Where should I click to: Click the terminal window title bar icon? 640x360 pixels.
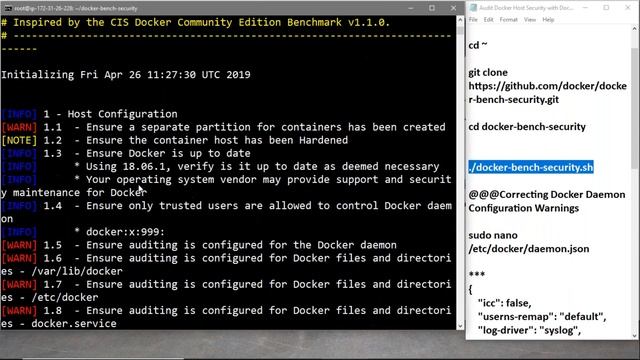[7, 8]
